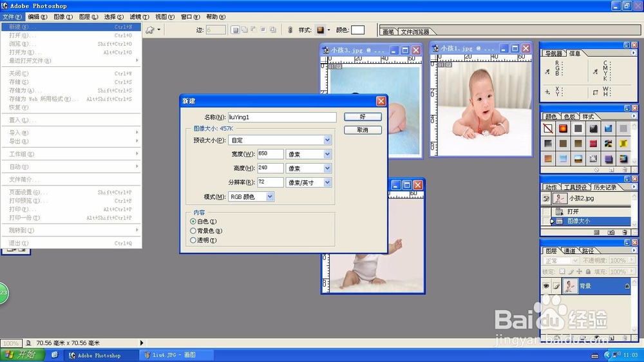The width and height of the screenshot is (644, 362).
Task: Open the 滤镜 menu
Action: (x=139, y=17)
